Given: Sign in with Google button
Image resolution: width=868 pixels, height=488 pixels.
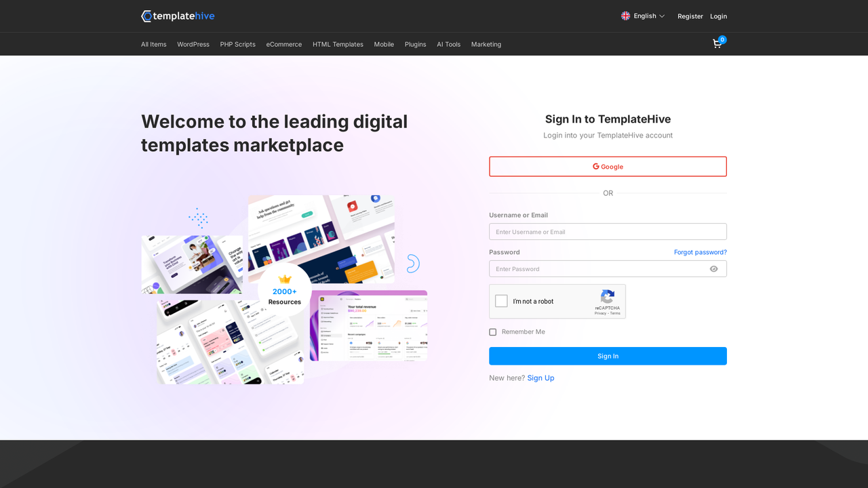Looking at the screenshot, I should point(608,167).
